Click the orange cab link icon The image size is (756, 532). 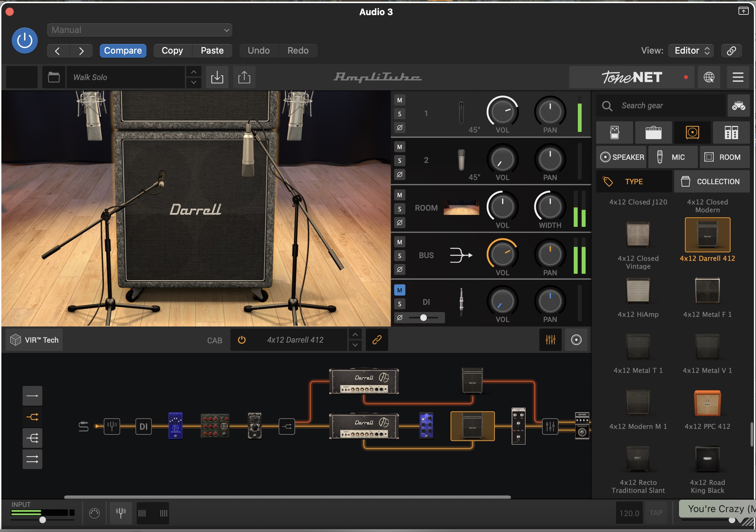[x=377, y=340]
